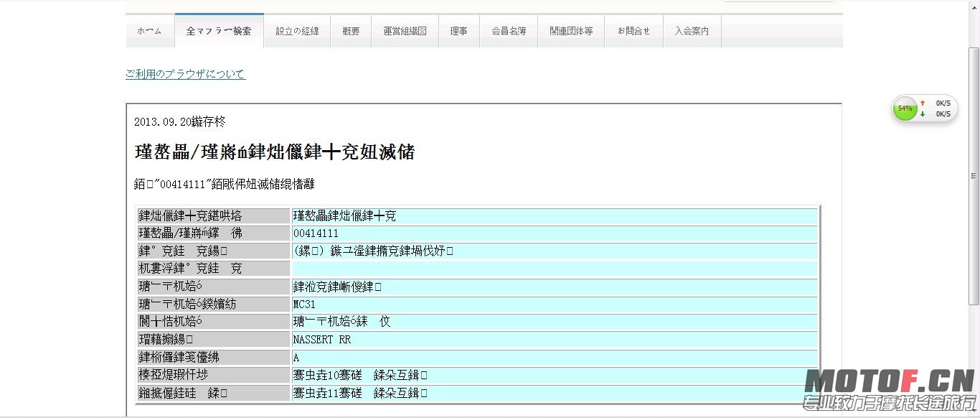The height and width of the screenshot is (418, 980).
Task: Go to the お問合せ tab
Action: coord(633,31)
